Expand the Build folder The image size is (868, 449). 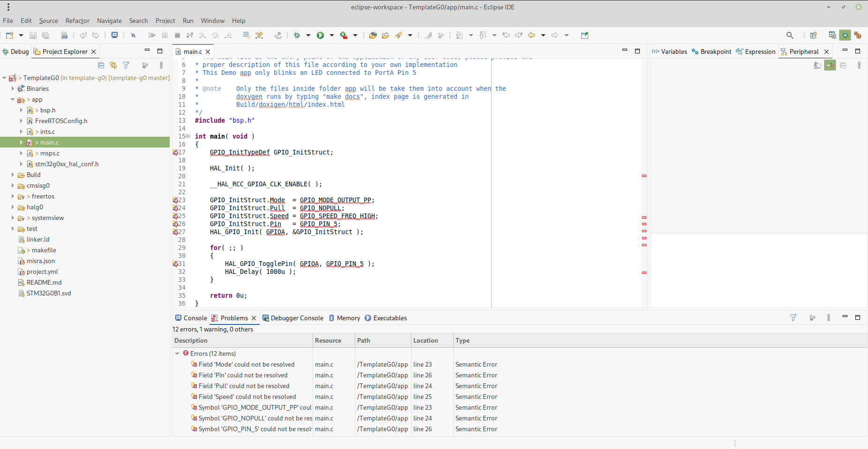[x=13, y=175]
